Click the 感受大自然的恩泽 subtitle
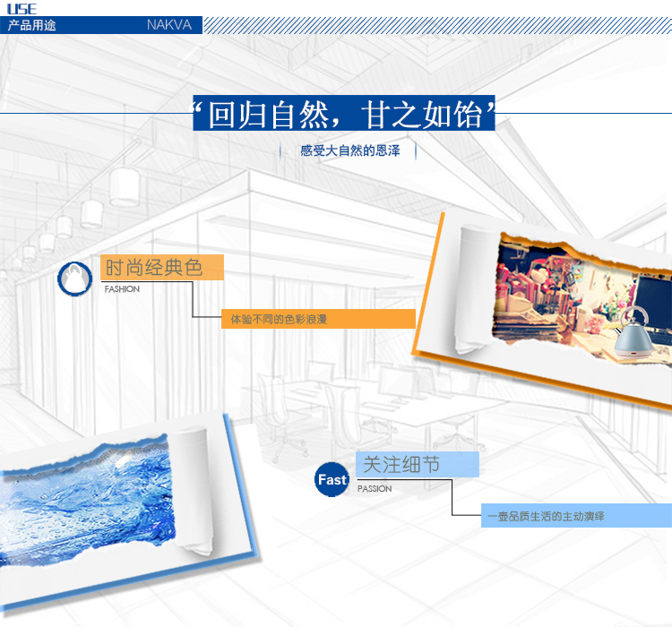 click(350, 150)
